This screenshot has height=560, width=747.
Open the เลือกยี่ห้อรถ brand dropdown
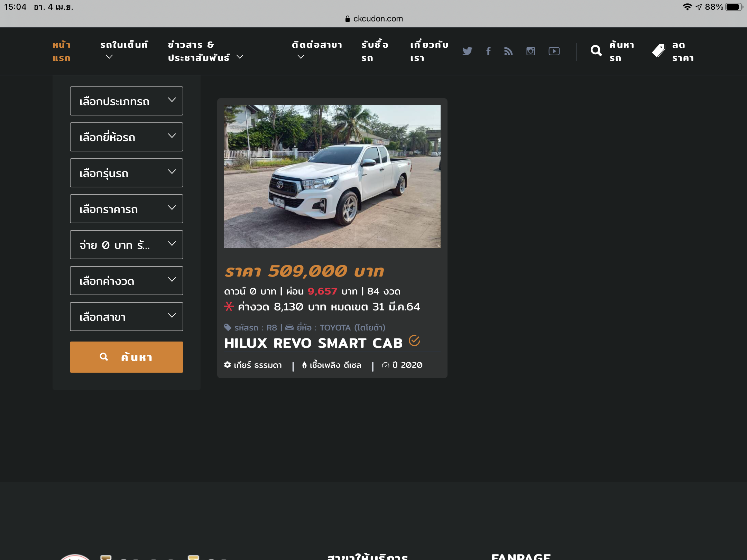pyautogui.click(x=126, y=137)
